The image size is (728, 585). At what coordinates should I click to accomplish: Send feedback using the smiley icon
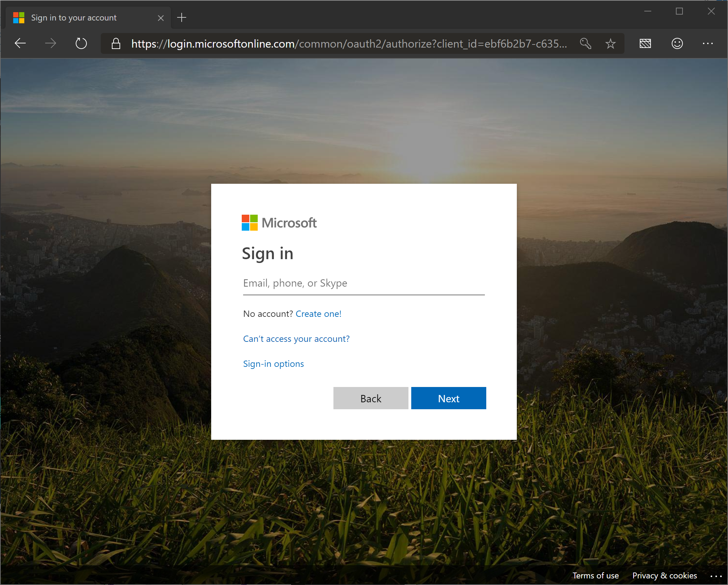677,43
